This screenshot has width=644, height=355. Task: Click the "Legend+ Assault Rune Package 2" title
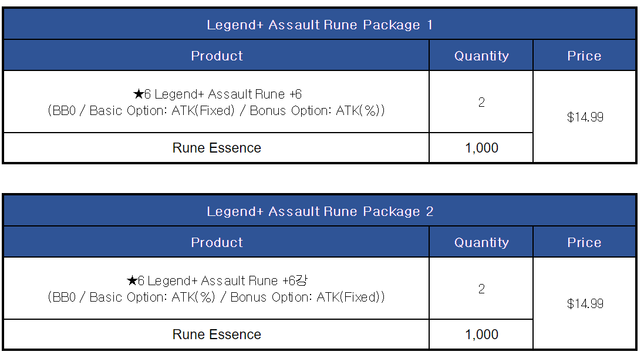[x=319, y=211]
